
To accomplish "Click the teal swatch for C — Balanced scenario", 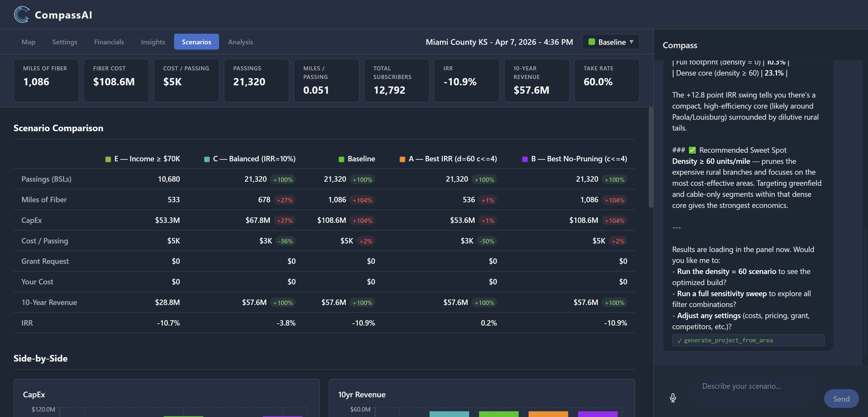I will pos(207,159).
